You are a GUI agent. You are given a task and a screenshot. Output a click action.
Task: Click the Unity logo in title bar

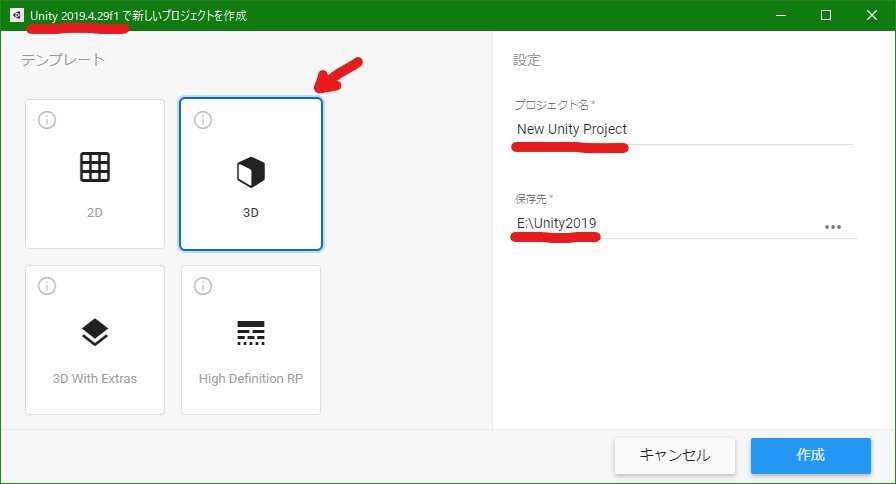[x=17, y=15]
